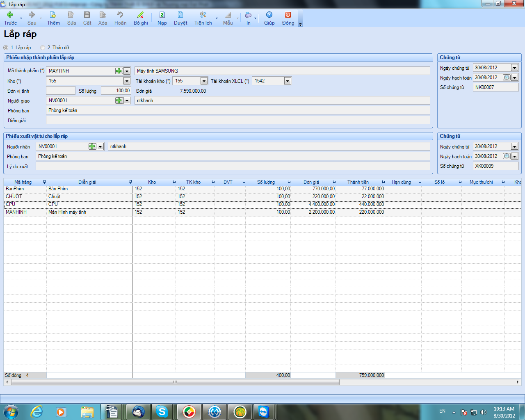525x420 pixels.
Task: Click horizontal scrollbar thumb of grid
Action: click(175, 382)
